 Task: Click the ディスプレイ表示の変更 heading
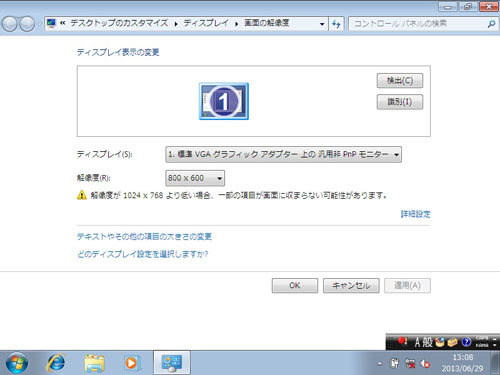pos(118,52)
